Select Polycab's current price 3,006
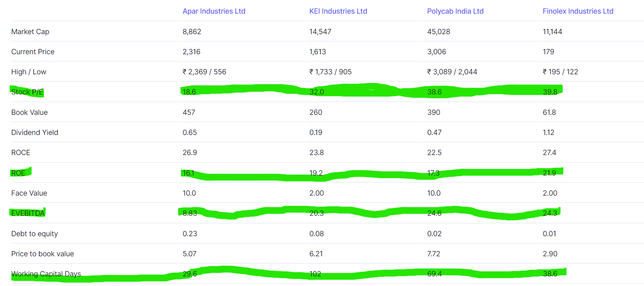The image size is (644, 286). click(436, 52)
